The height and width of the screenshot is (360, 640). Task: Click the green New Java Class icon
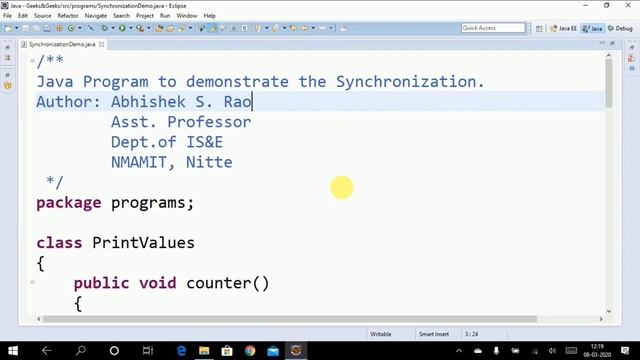[71, 28]
